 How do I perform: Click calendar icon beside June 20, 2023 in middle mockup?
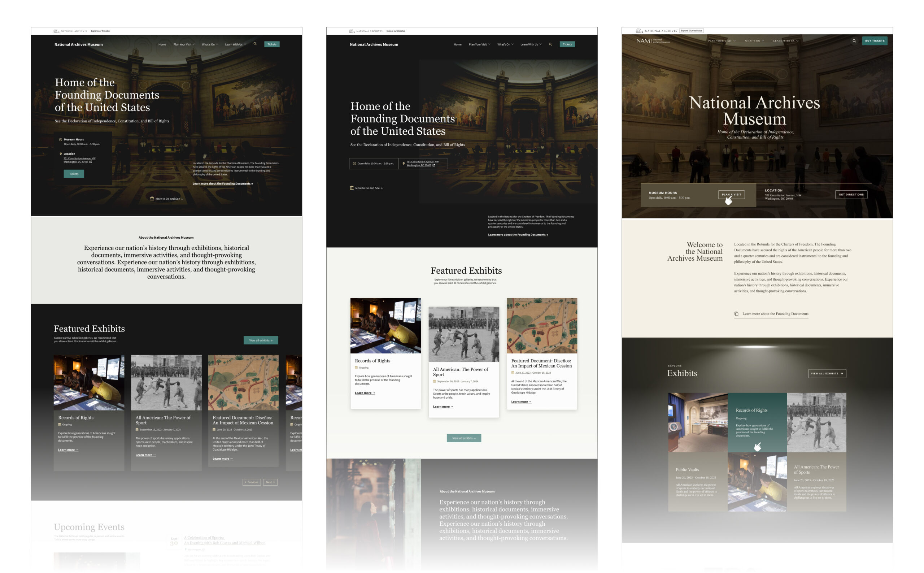(x=513, y=373)
